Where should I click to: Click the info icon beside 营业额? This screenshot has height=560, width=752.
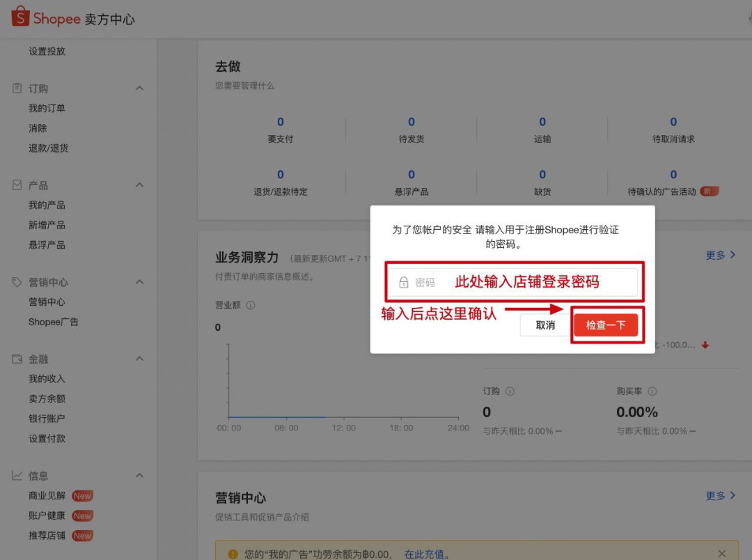[x=252, y=304]
